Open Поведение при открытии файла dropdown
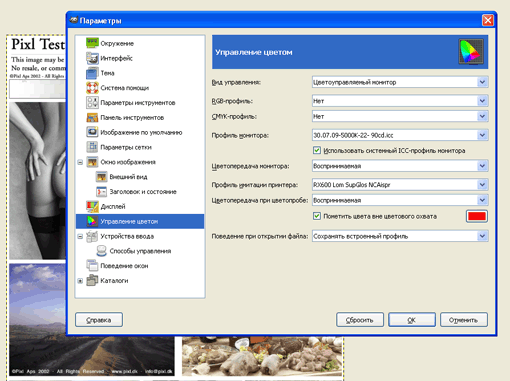Image resolution: width=510 pixels, height=381 pixels. [400, 236]
